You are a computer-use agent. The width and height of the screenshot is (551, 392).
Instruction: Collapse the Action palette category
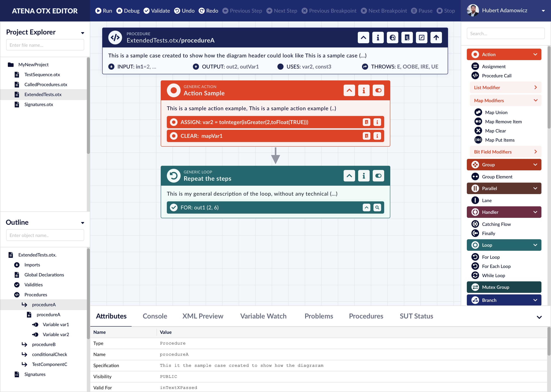tap(504, 54)
